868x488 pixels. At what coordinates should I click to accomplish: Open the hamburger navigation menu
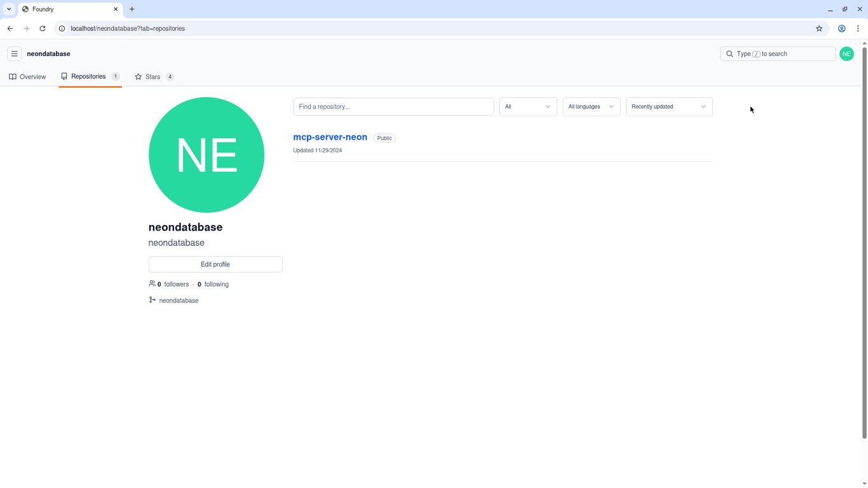15,54
